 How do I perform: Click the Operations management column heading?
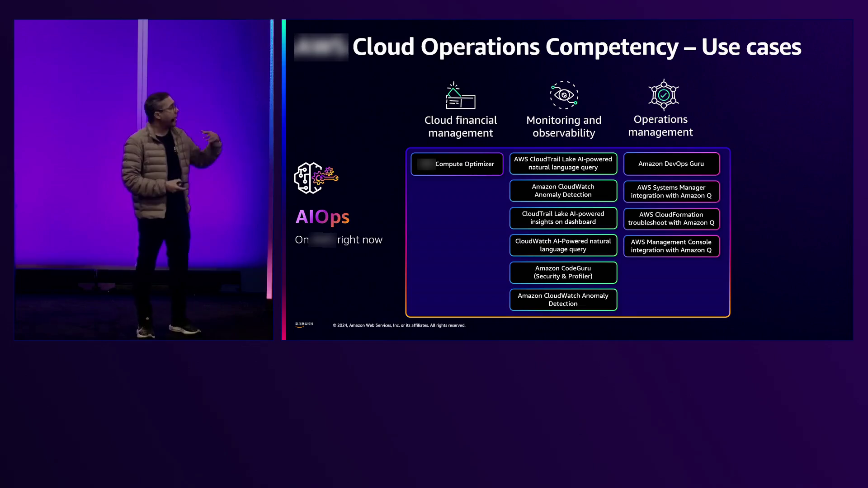[x=660, y=126]
